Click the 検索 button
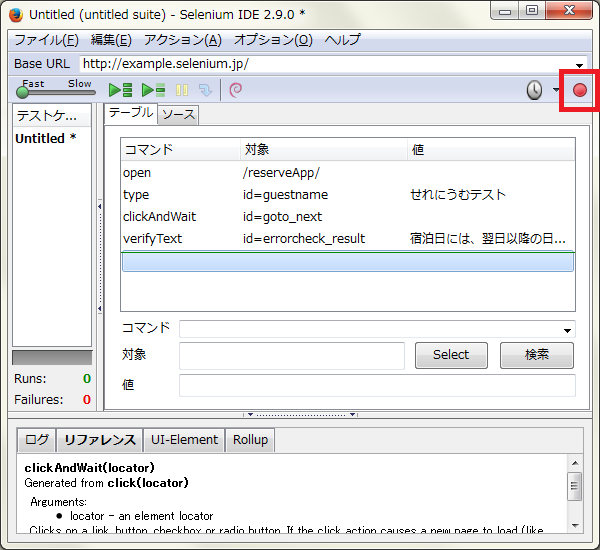Viewport: 600px width, 550px height. (x=537, y=355)
